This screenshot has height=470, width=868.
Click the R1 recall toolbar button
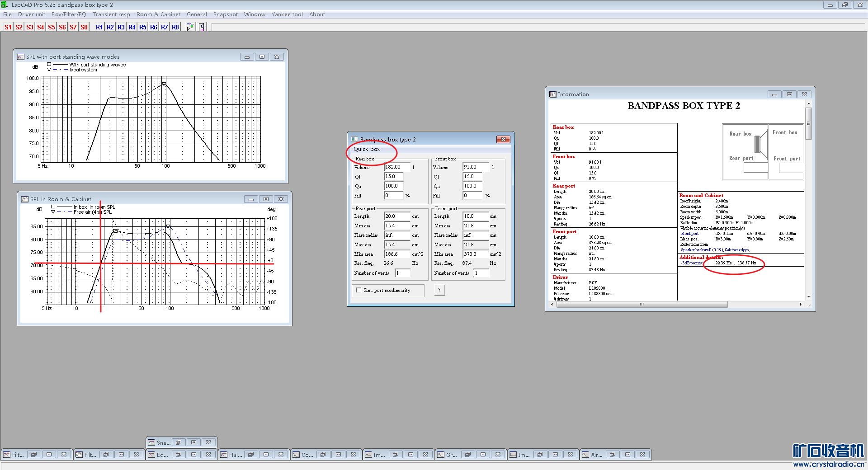tap(99, 27)
